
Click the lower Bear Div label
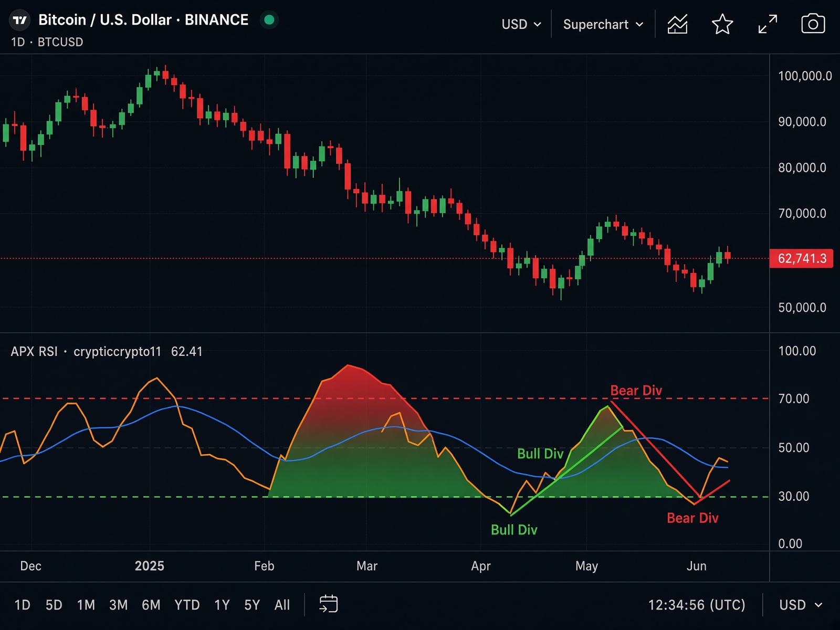point(692,518)
